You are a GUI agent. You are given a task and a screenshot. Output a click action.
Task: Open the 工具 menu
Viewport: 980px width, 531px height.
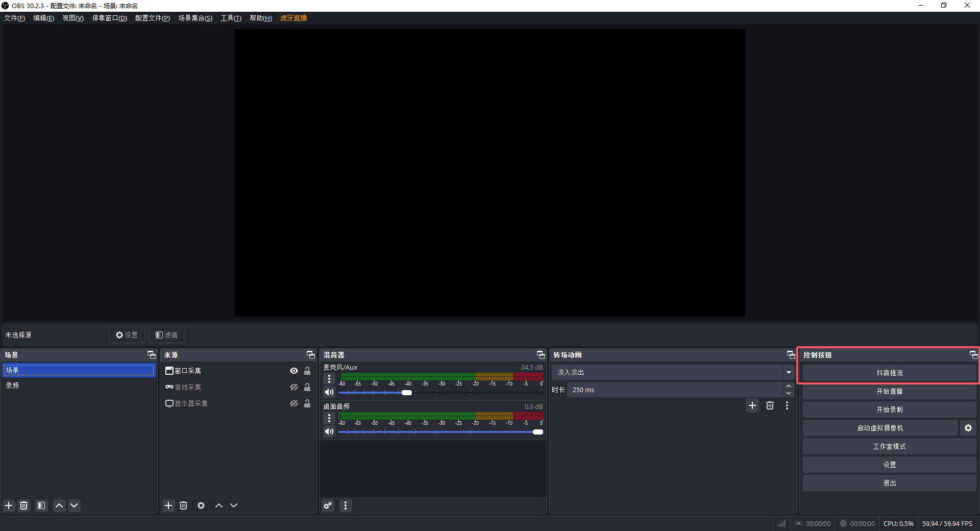[231, 18]
